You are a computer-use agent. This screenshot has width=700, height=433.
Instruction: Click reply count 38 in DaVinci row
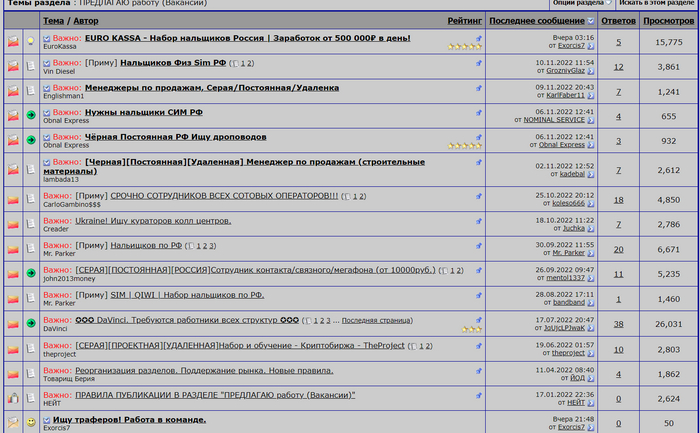pos(618,324)
